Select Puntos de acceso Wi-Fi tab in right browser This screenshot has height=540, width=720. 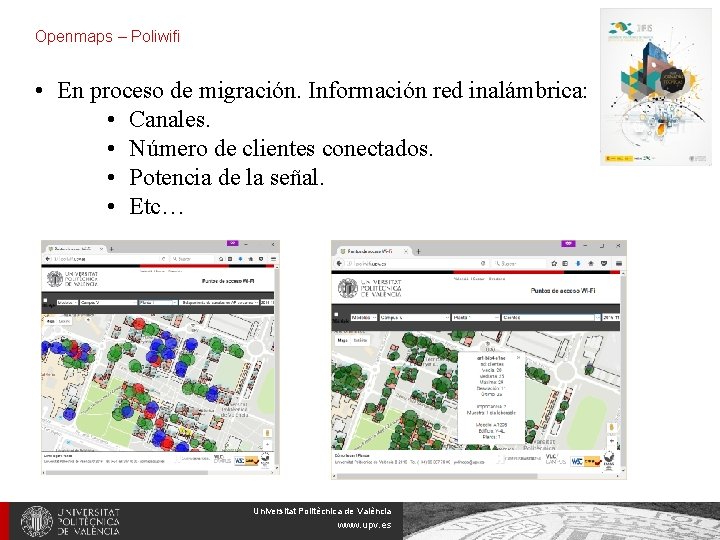[x=374, y=251]
